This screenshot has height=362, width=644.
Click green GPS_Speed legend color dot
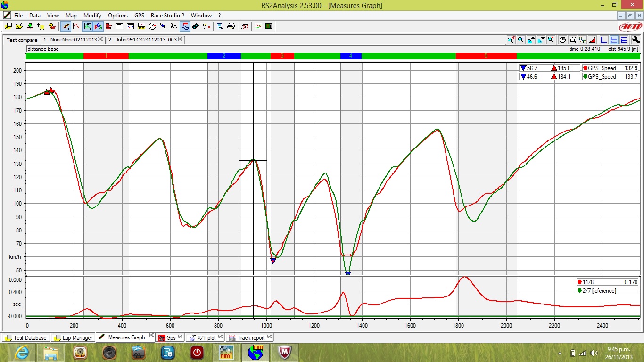coord(585,76)
